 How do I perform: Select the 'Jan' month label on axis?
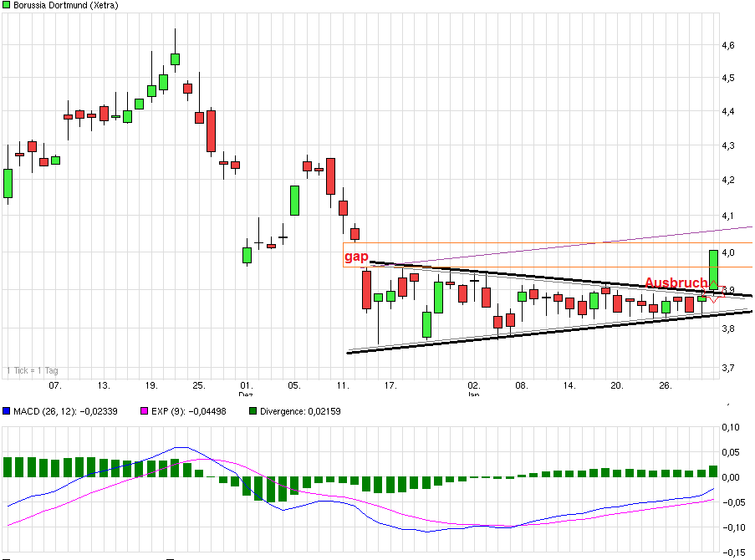472,394
